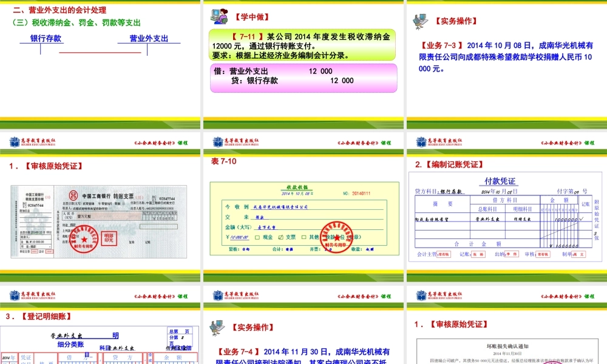607x364 pixels.
Task: Click the NO: 20140111 receipt number field
Action: 357,193
